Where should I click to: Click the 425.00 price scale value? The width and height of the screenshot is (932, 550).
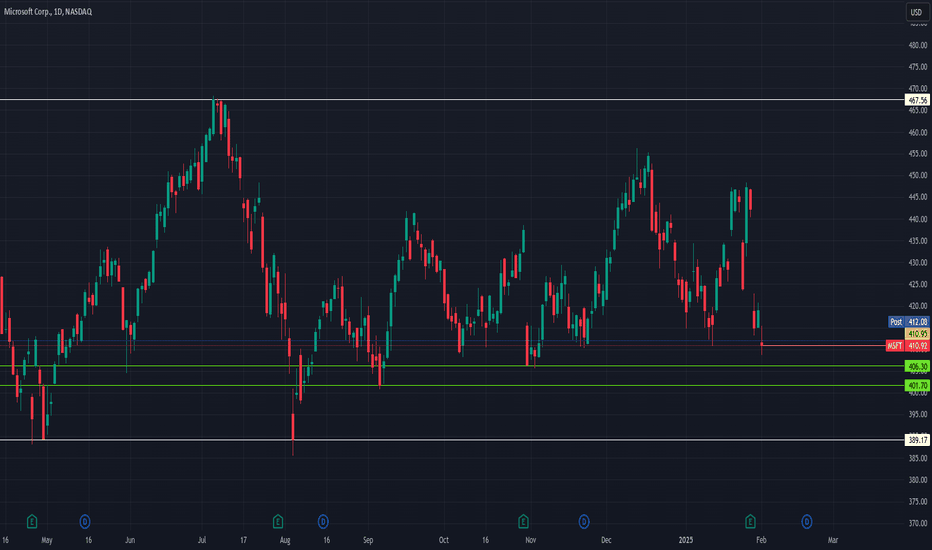[918, 285]
